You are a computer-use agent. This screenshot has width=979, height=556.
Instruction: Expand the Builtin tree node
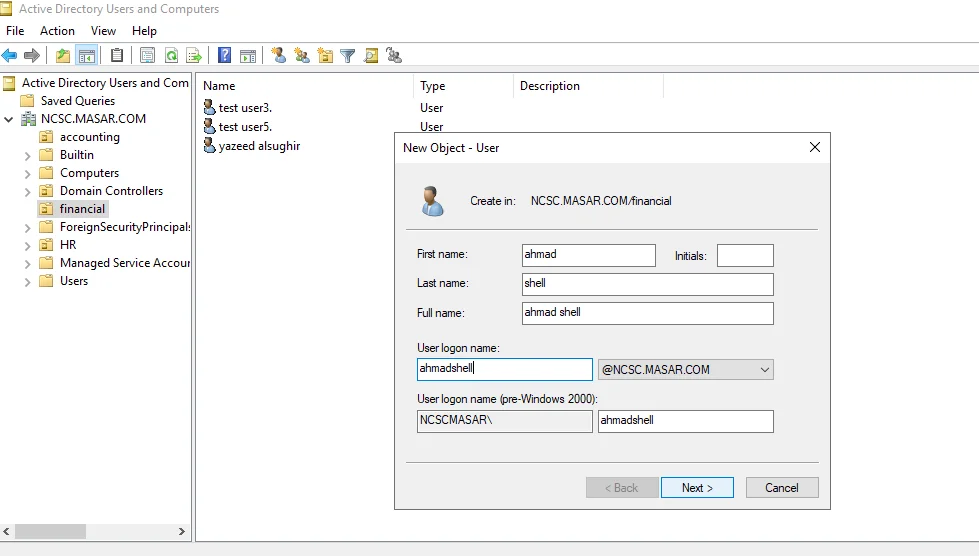click(27, 155)
